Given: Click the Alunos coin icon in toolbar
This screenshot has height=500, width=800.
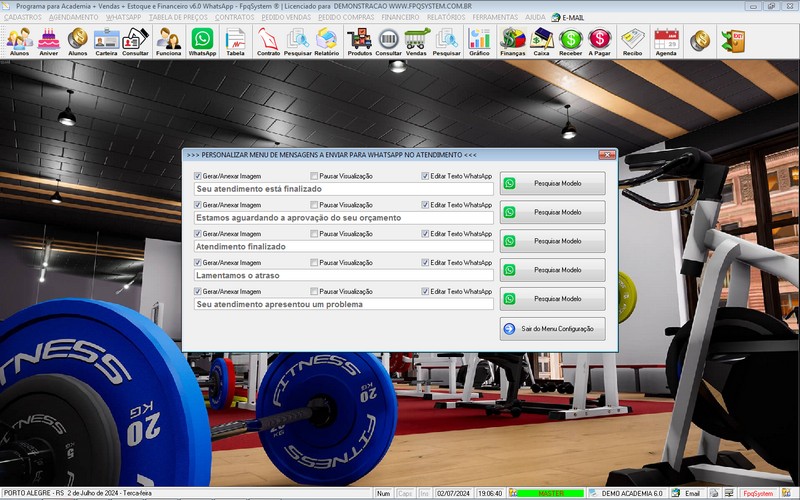Looking at the screenshot, I should [x=78, y=41].
